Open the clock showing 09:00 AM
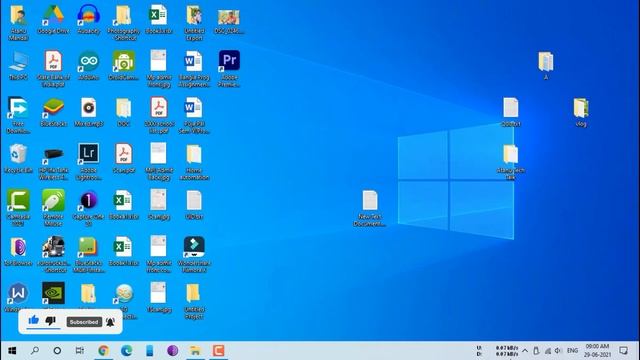Viewport: 640px width, 360px height. [597, 351]
